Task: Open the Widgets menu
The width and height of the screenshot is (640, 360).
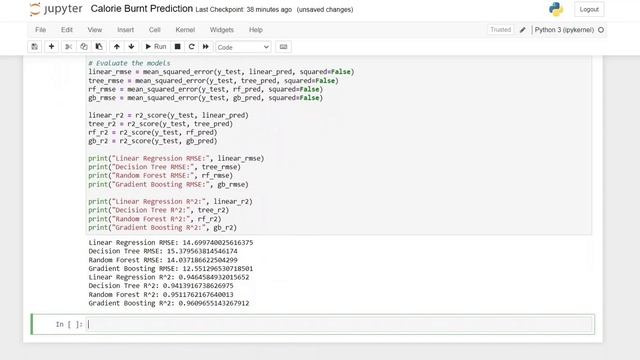Action: coord(222,30)
